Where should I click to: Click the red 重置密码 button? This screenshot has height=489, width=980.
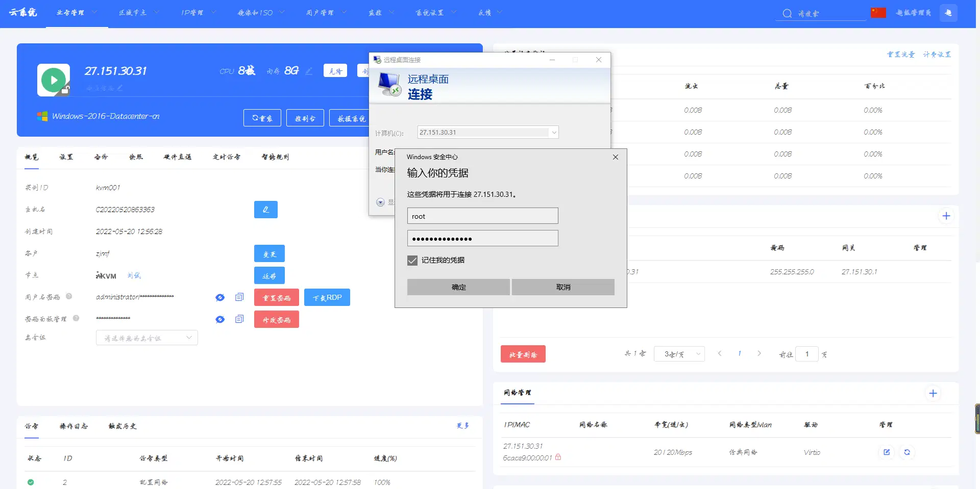coord(277,297)
